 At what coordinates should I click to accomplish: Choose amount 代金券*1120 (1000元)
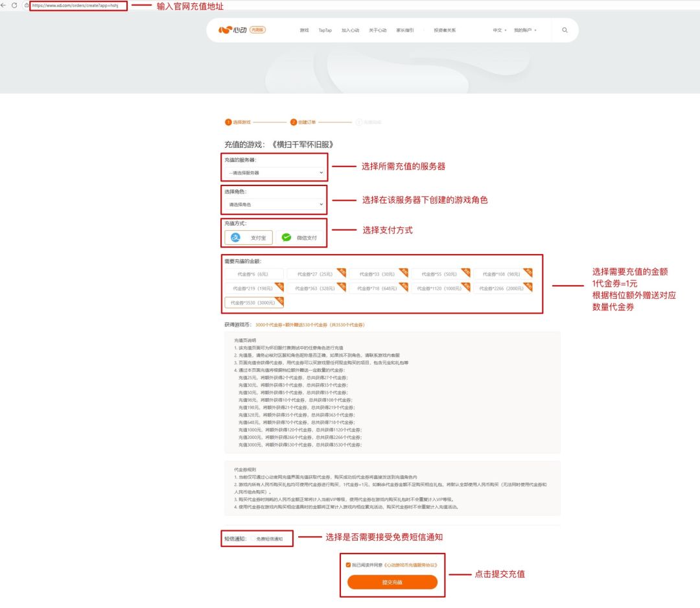point(440,288)
